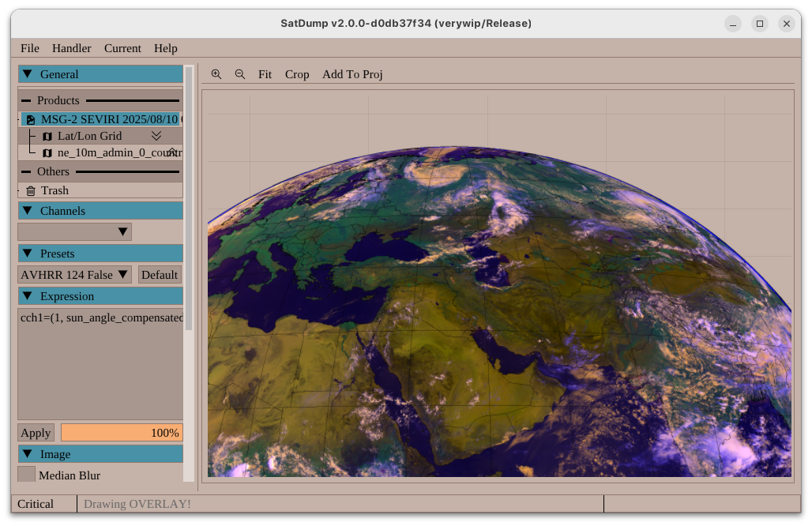This screenshot has height=526, width=812.
Task: Open the Trash item
Action: [54, 190]
